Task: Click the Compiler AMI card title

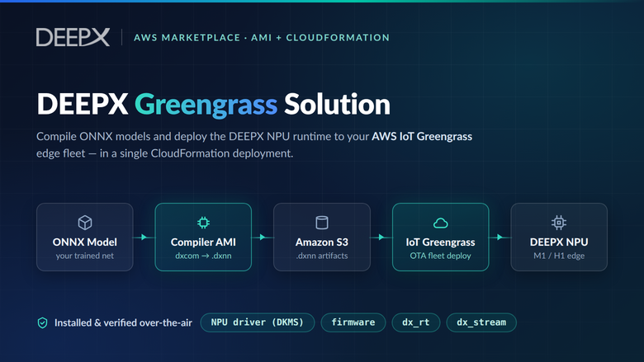Action: [x=203, y=242]
